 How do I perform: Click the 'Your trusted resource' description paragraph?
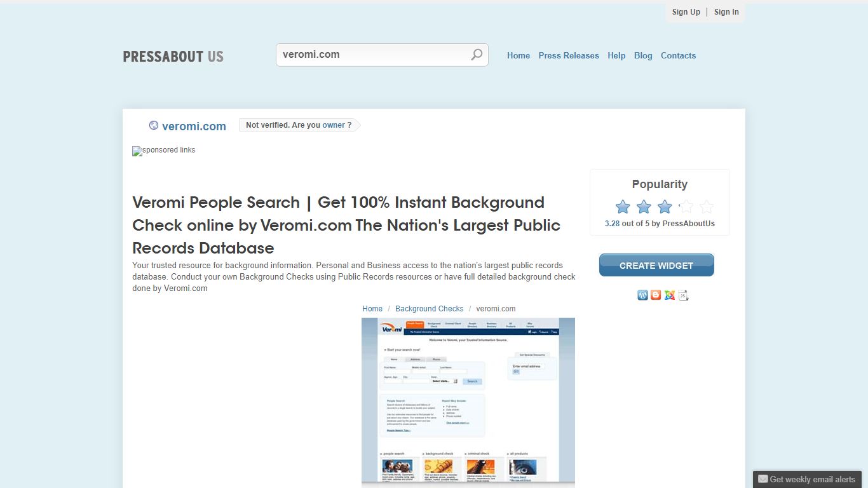(354, 277)
